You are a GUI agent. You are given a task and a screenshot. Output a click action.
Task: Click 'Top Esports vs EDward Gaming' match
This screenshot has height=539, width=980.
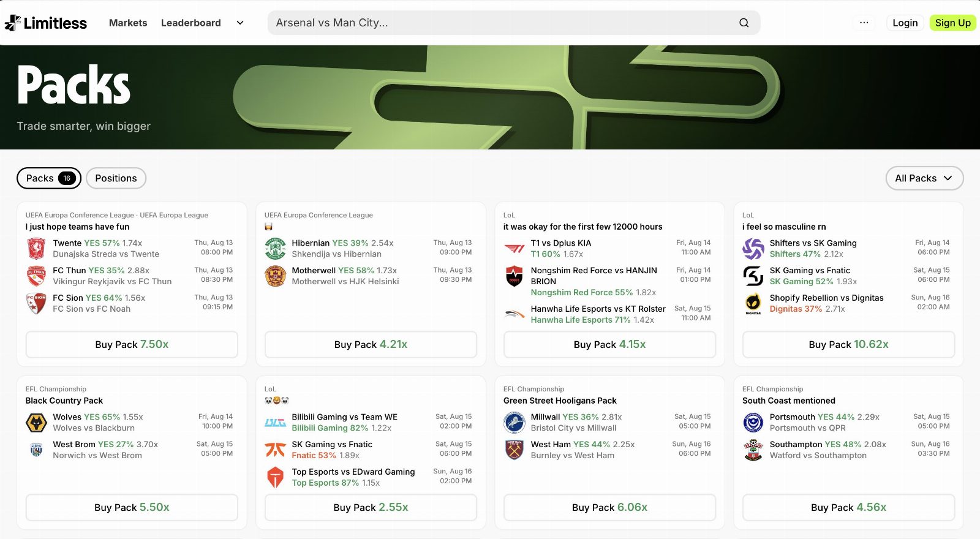coord(353,472)
